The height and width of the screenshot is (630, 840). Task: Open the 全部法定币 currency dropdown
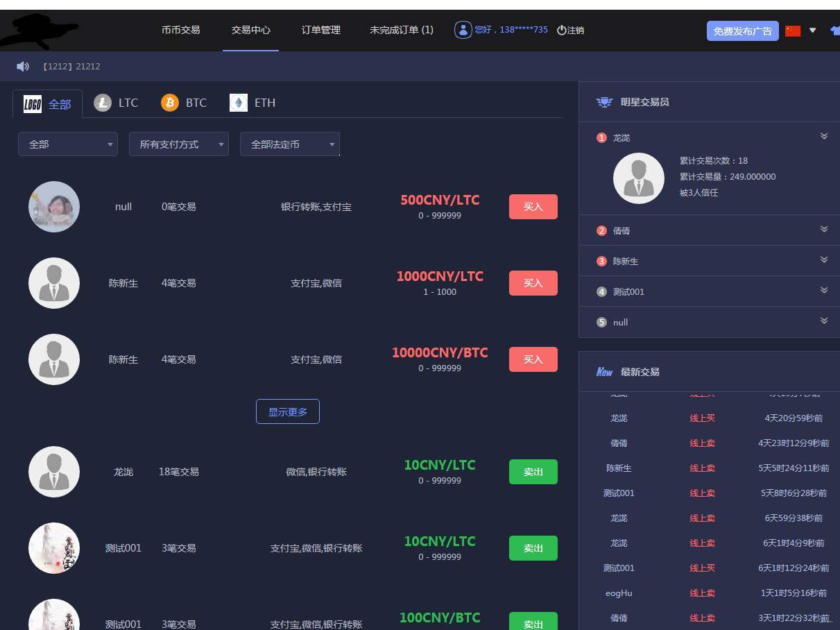point(290,144)
